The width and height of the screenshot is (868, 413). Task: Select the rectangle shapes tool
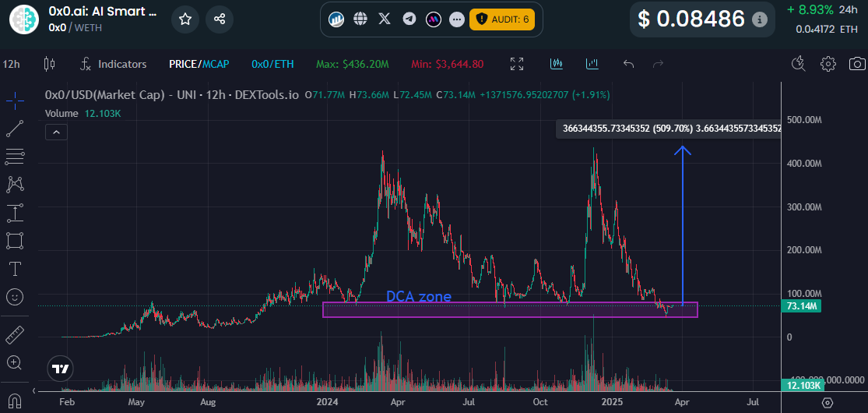[x=14, y=241]
